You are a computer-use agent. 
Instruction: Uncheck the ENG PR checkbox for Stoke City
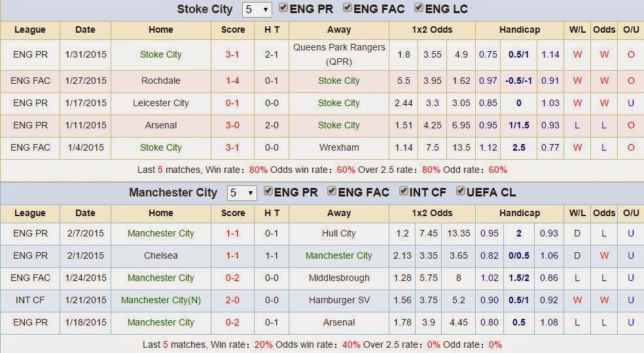pyautogui.click(x=283, y=7)
